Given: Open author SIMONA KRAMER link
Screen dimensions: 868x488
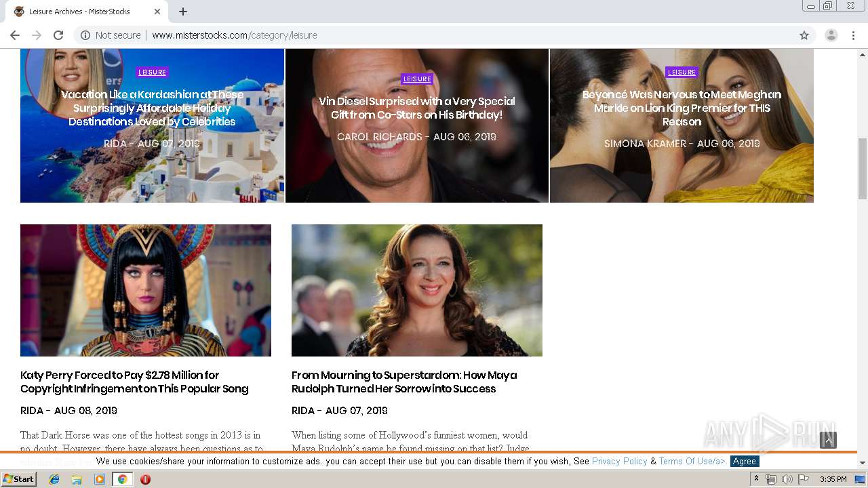Looking at the screenshot, I should click(x=645, y=144).
